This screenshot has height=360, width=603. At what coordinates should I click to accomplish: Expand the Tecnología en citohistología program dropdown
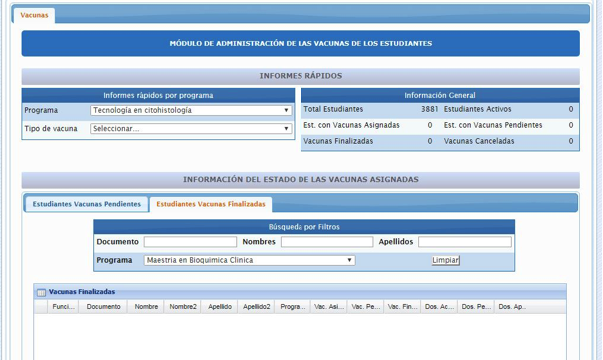pos(191,110)
